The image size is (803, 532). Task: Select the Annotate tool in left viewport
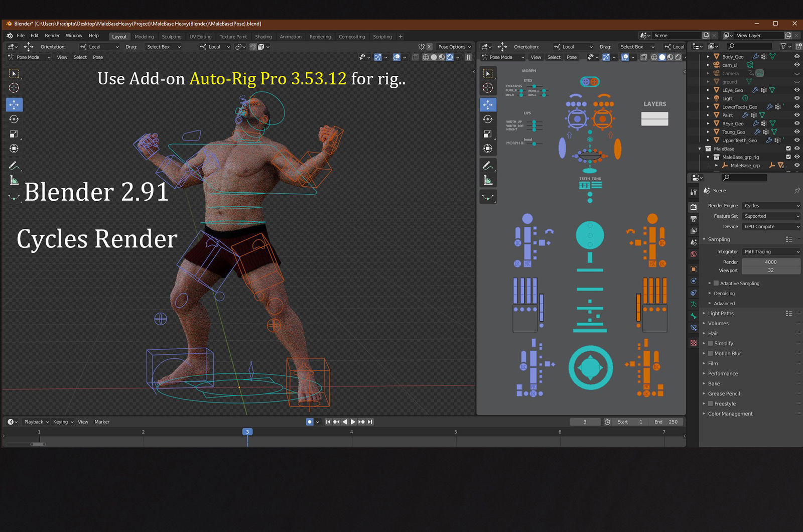14,165
